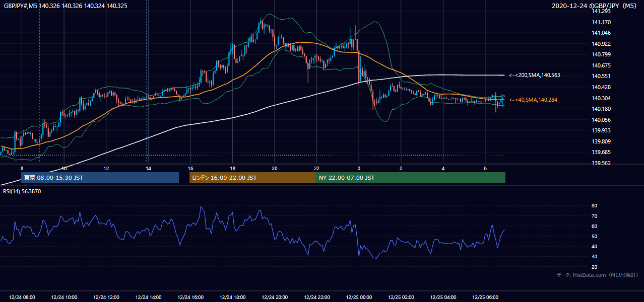The width and height of the screenshot is (644, 302).
Task: Click the 12/25 06:00 bottom date label
Action: coord(485,297)
